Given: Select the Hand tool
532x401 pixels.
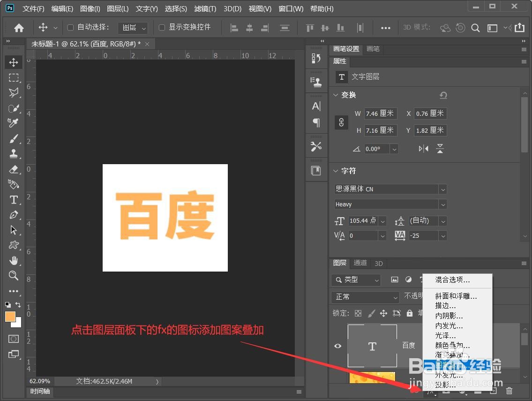Looking at the screenshot, I should [x=14, y=260].
